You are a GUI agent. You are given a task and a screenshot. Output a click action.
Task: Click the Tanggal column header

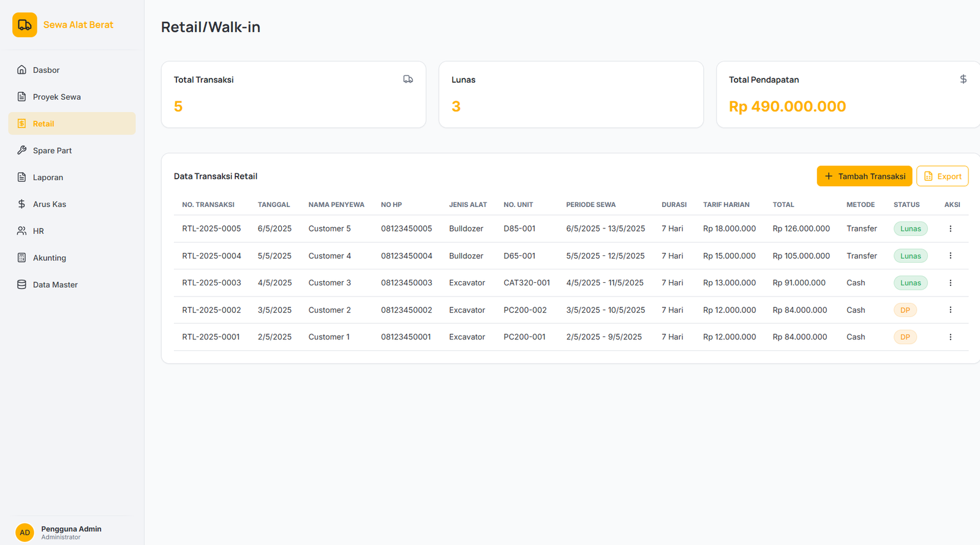(x=274, y=205)
